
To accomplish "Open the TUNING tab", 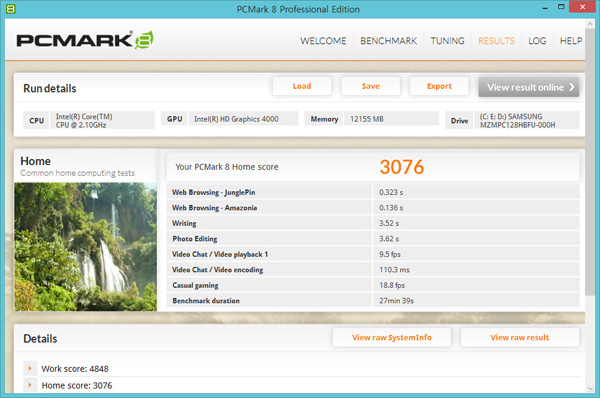I will (x=447, y=41).
